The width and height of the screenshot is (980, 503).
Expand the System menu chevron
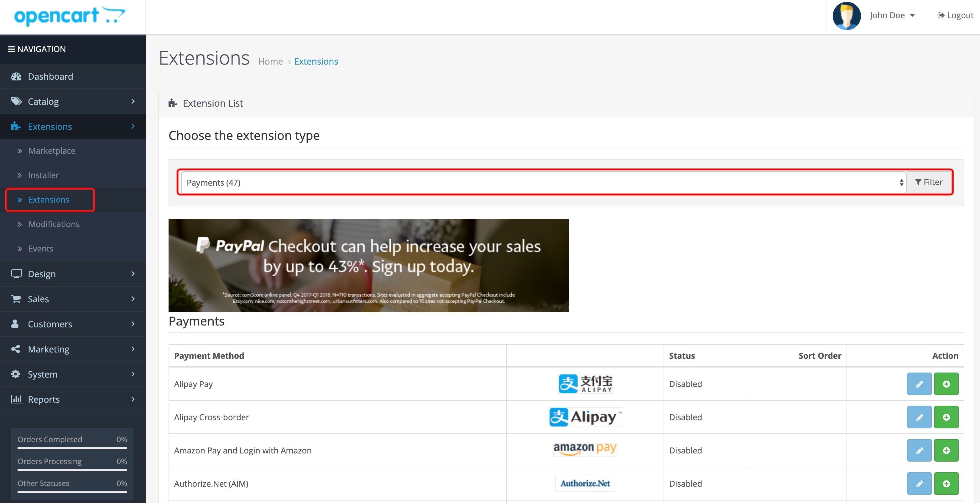(133, 374)
